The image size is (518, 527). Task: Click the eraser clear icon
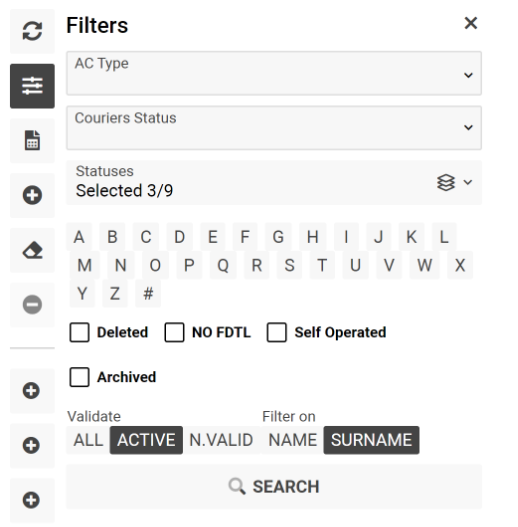[32, 250]
